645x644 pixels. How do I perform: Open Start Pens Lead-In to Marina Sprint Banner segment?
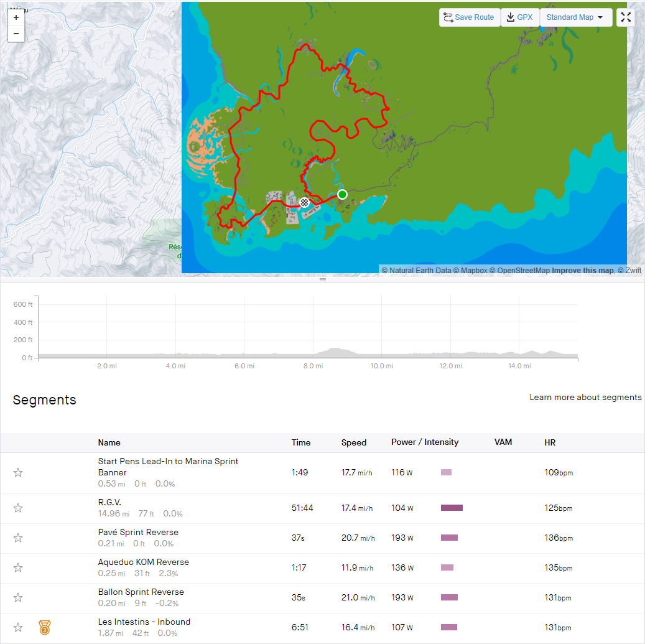click(x=168, y=467)
